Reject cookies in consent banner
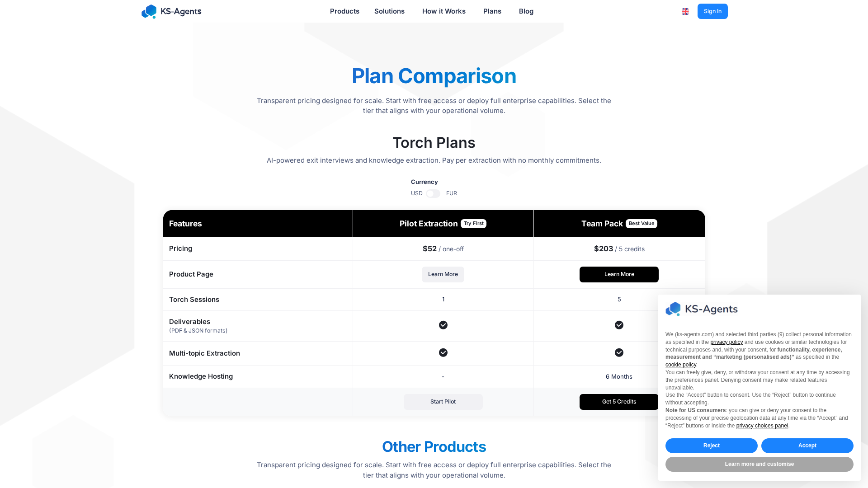 click(x=711, y=446)
